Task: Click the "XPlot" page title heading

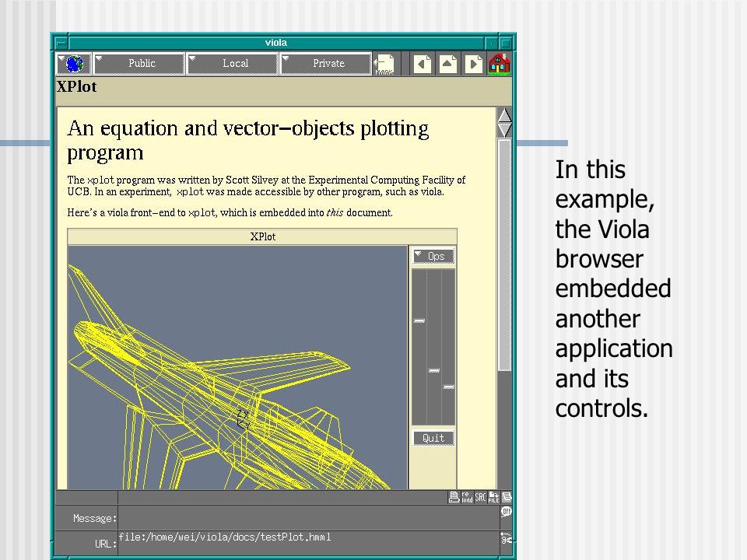Action: [77, 87]
